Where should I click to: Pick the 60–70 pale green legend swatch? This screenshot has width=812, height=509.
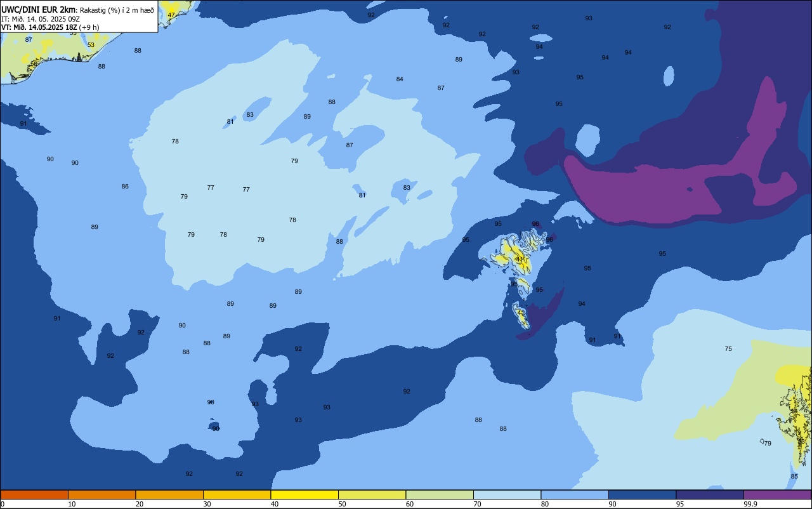click(440, 494)
